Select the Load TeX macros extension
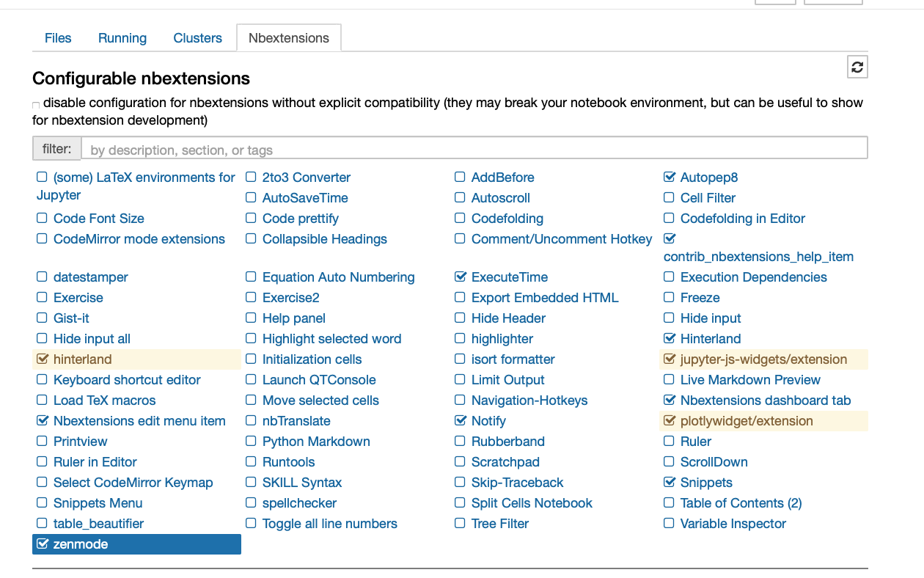Viewport: 924px width, 578px height. pyautogui.click(x=104, y=400)
